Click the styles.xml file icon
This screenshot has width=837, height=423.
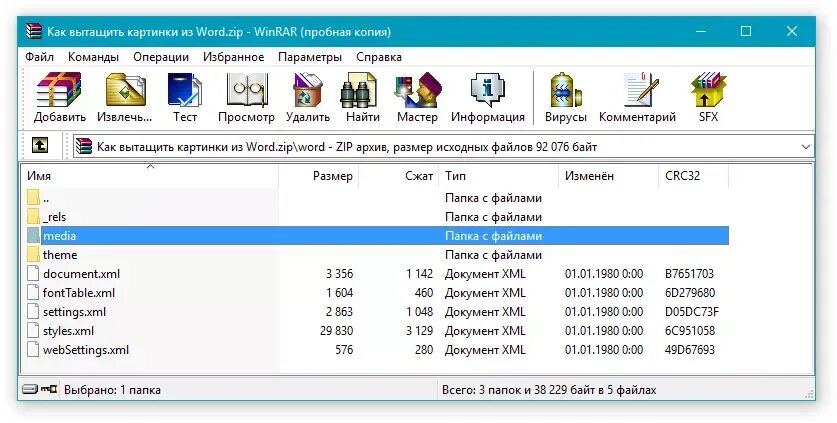coord(34,331)
